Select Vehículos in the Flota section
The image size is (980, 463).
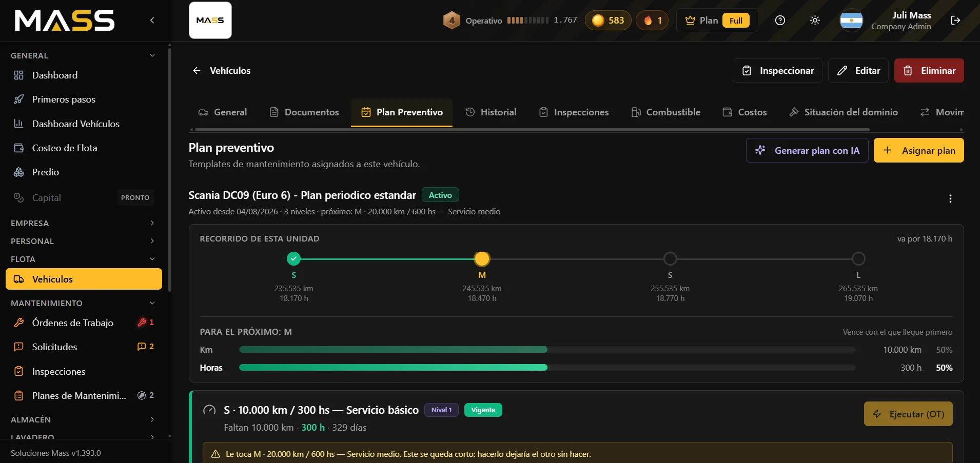coord(84,279)
